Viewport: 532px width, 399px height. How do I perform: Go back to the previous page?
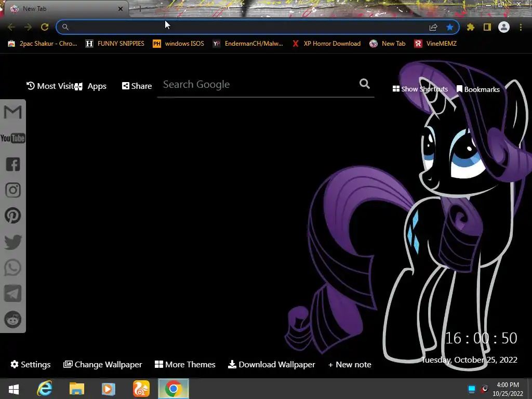11,27
